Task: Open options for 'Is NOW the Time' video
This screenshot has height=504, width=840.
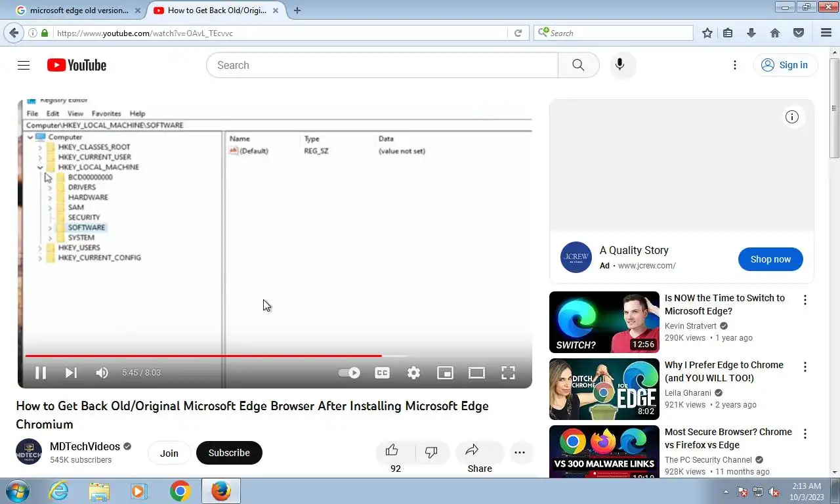Action: pyautogui.click(x=805, y=300)
